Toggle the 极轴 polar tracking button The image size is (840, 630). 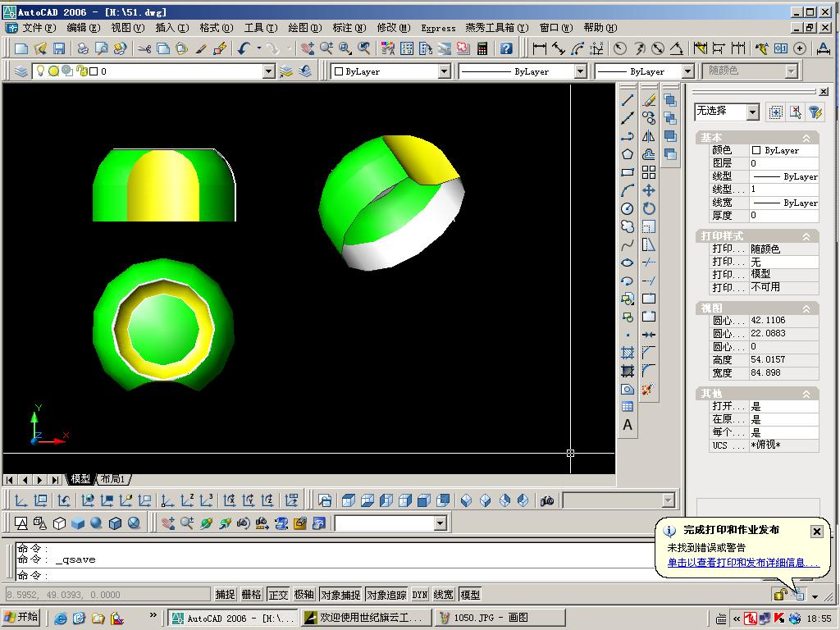tap(304, 595)
